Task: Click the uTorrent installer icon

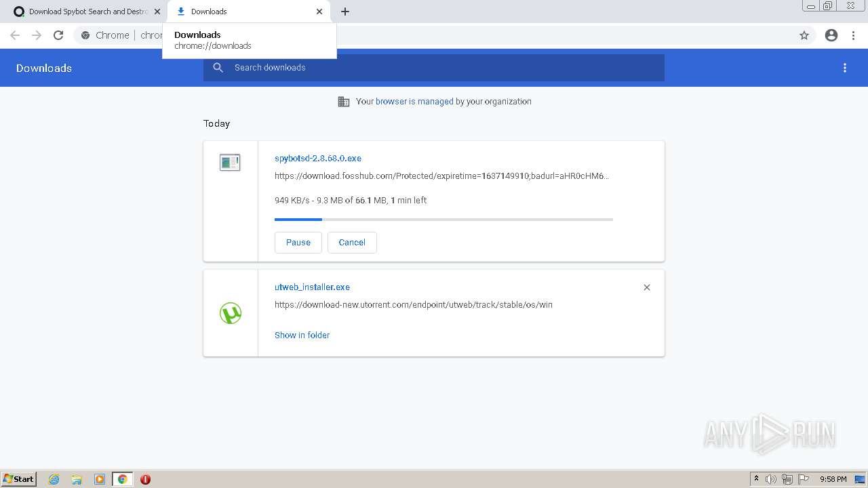Action: pyautogui.click(x=231, y=313)
